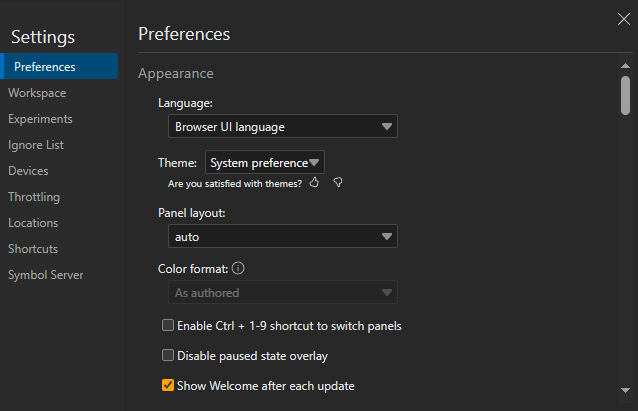Uncheck Show Welcome after each update
Viewport: 638px width, 411px height.
(x=168, y=385)
